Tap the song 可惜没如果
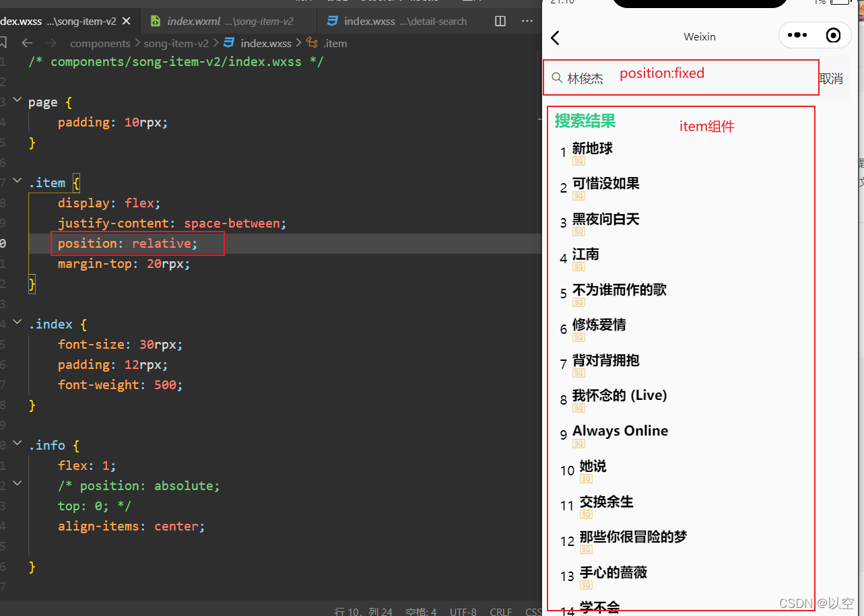The image size is (864, 616). click(x=606, y=183)
